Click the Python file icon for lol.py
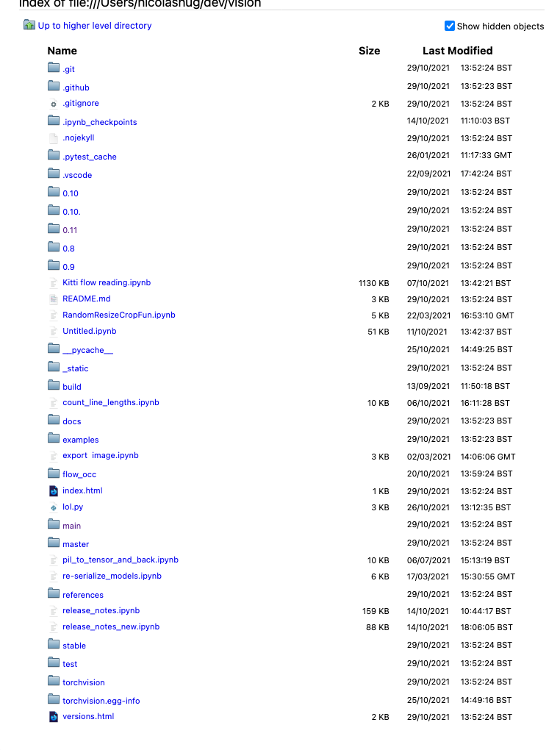This screenshot has height=750, width=560. tap(54, 507)
